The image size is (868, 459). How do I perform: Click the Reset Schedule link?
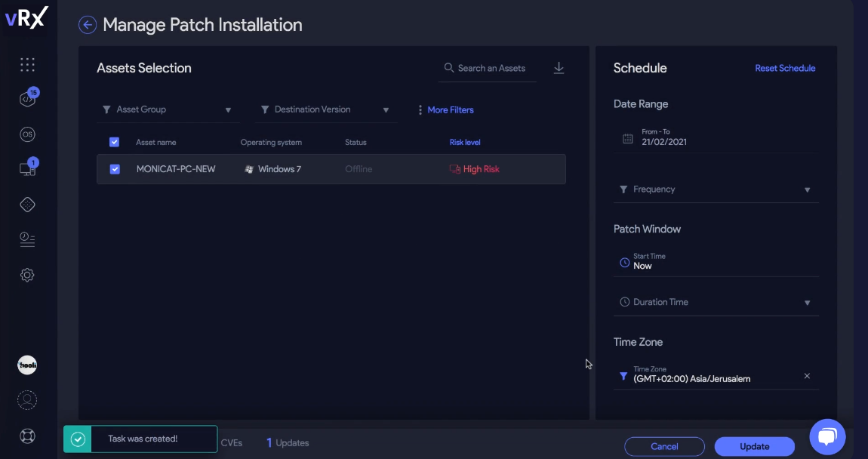(785, 68)
